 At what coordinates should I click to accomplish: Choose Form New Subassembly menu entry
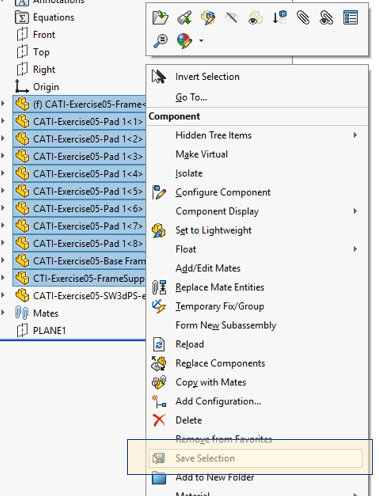tap(257, 325)
